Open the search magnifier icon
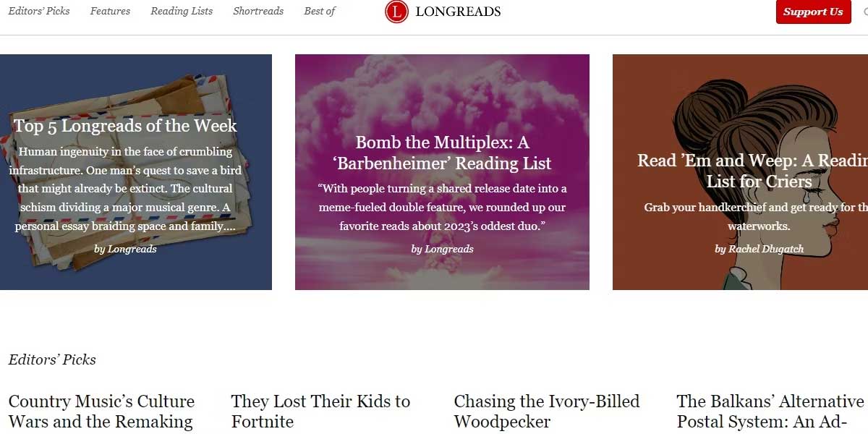The width and height of the screenshot is (868, 434). click(x=864, y=12)
